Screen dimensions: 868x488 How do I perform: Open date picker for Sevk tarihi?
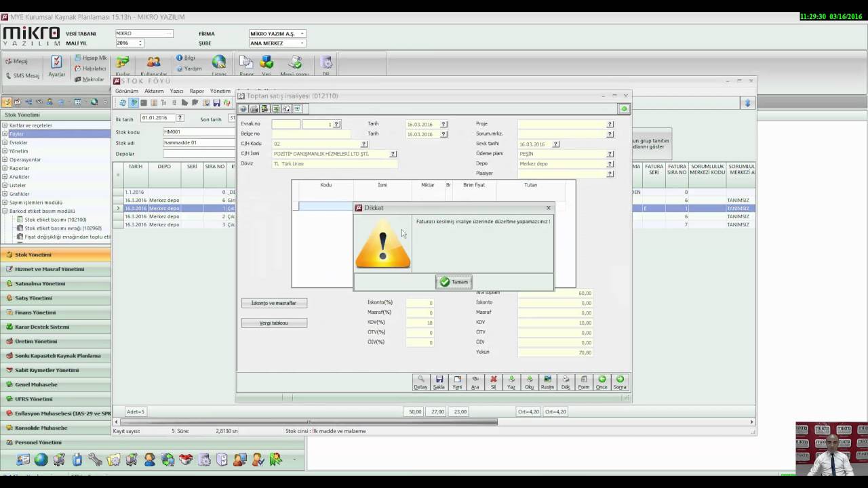tap(556, 144)
